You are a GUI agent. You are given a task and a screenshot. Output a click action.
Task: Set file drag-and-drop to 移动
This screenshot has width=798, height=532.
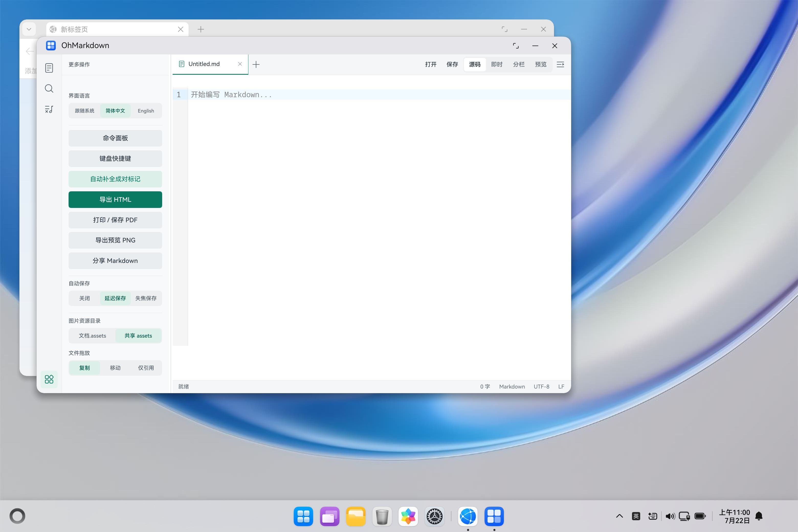click(115, 368)
